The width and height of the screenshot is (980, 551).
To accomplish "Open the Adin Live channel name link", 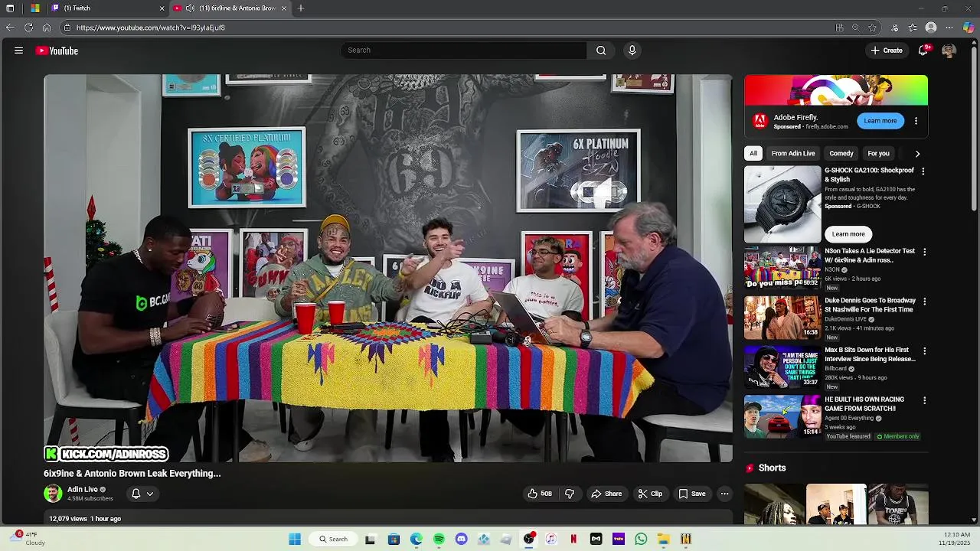I will pyautogui.click(x=82, y=490).
